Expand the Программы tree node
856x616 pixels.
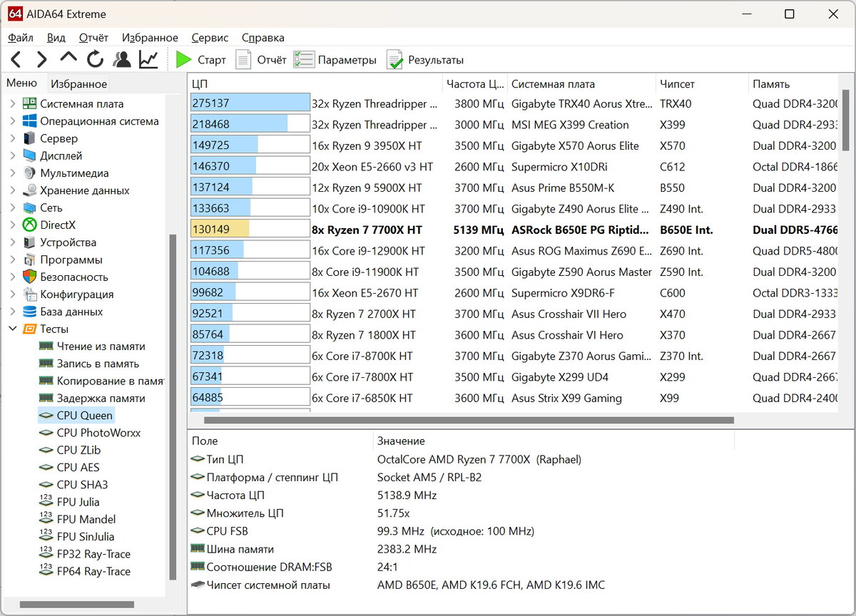tap(12, 260)
